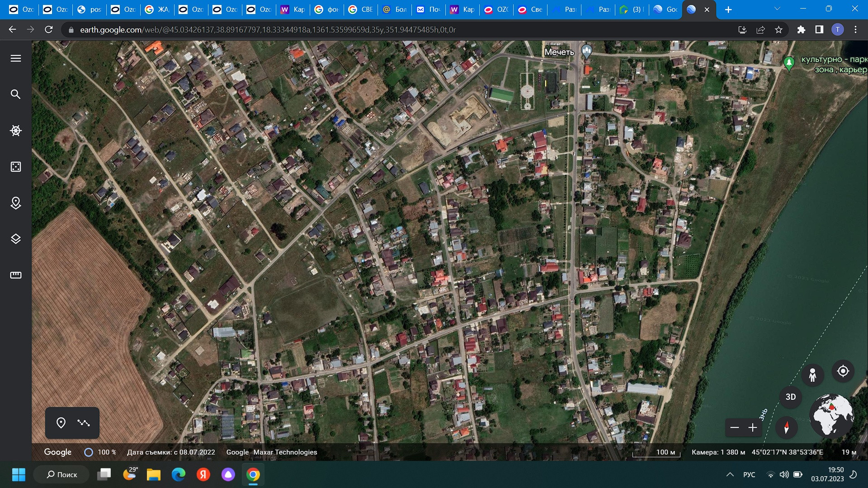Zoom out with the minus button

coord(735,427)
